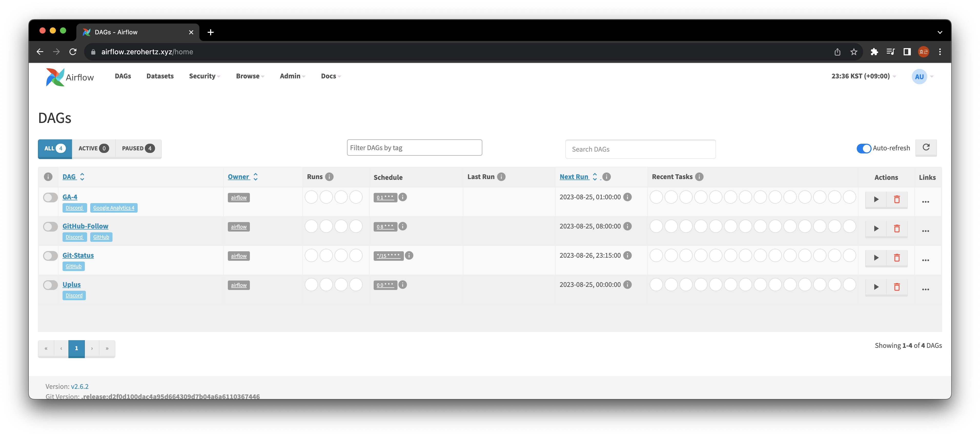Delete the GitHub-Follow DAG via trash icon
Image resolution: width=980 pixels, height=437 pixels.
pos(897,228)
